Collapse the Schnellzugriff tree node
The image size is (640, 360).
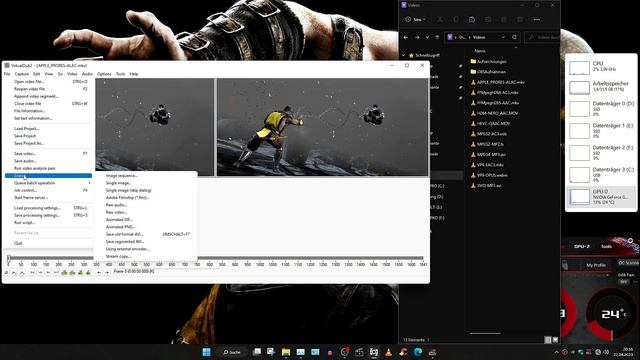[404, 55]
